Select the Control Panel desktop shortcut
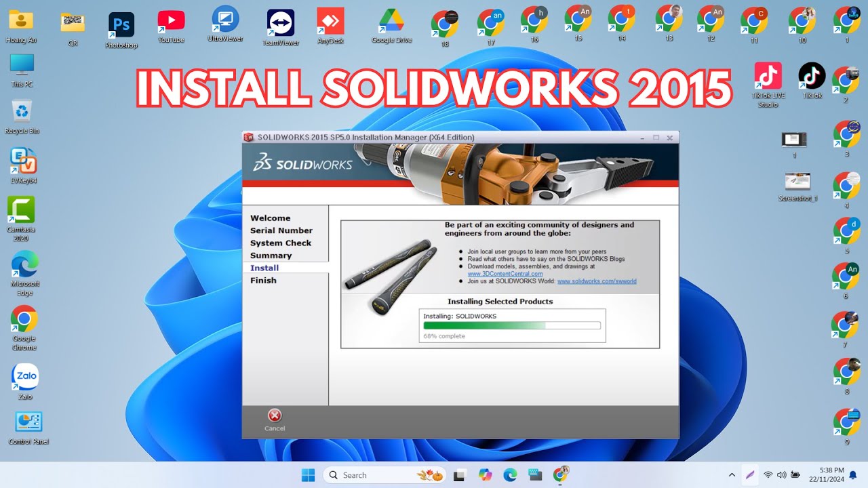 pos(28,428)
